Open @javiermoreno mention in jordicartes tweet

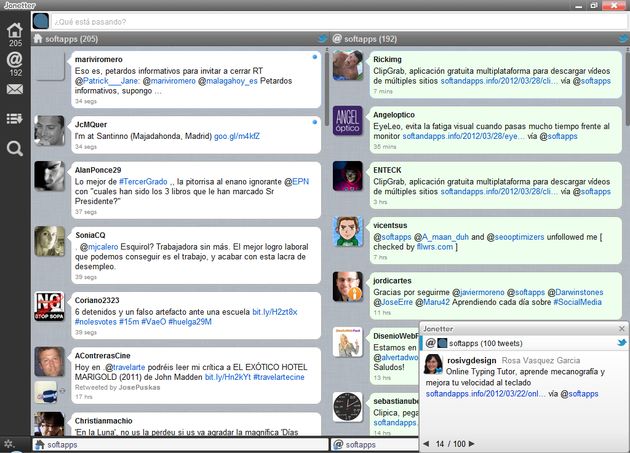(478, 292)
